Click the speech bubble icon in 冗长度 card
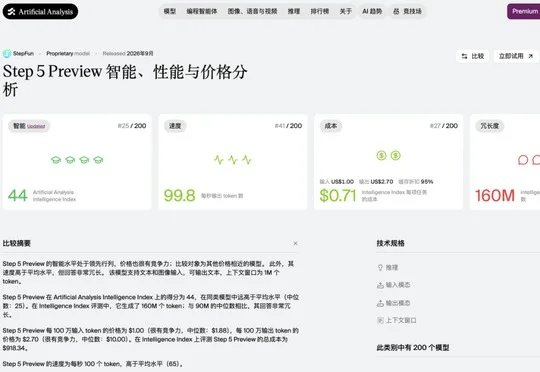This screenshot has width=540, height=372. click(523, 160)
